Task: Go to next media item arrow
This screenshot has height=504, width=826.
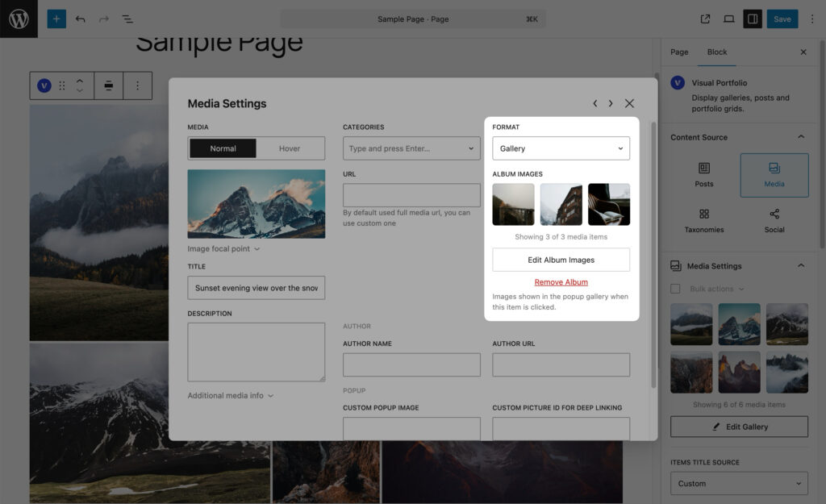Action: tap(611, 103)
